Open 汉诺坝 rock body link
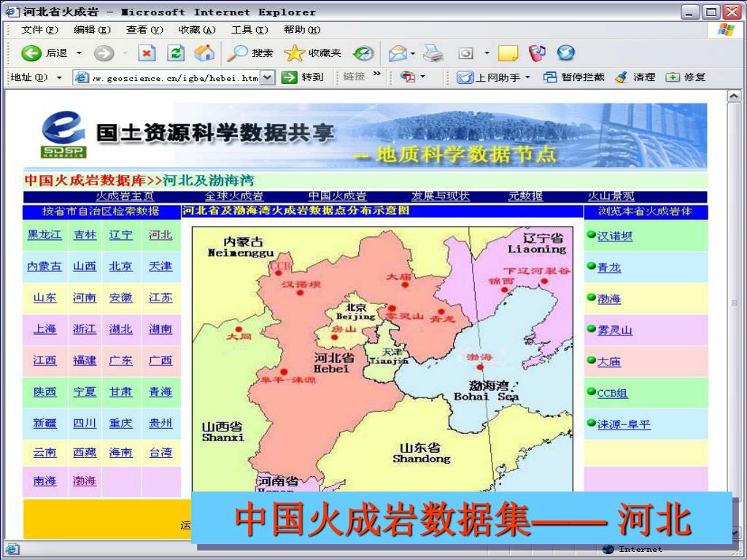 pos(614,236)
